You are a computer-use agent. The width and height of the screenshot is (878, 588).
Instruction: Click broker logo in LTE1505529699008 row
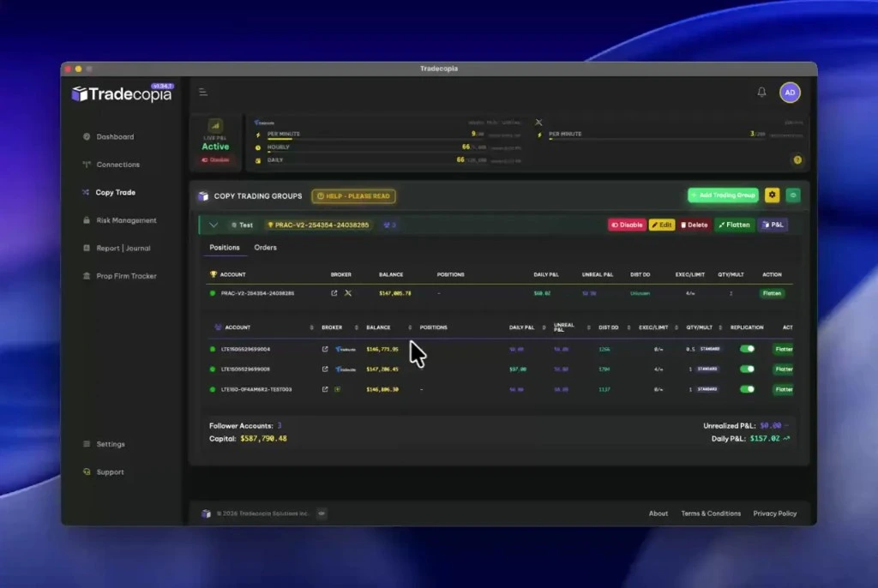pos(346,369)
